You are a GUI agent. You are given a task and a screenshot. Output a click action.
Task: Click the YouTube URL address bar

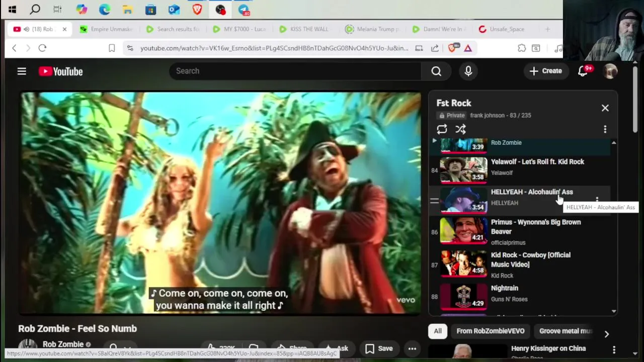pos(274,48)
